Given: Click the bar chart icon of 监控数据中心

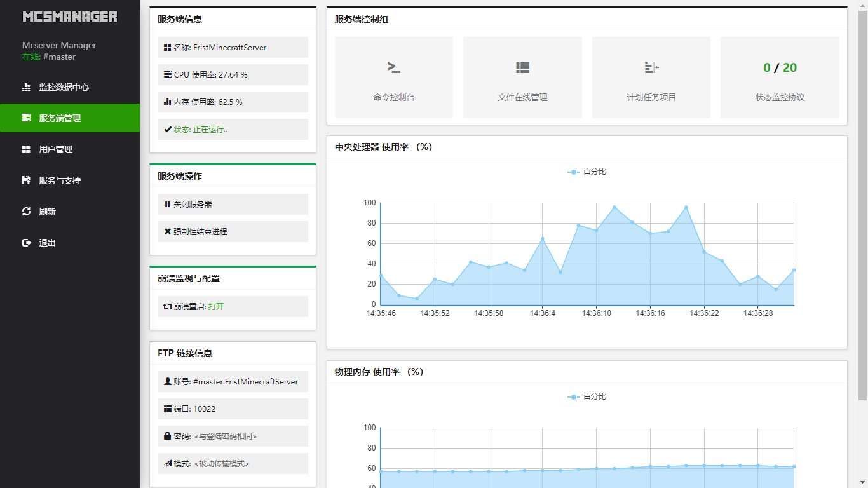Looking at the screenshot, I should [x=26, y=87].
